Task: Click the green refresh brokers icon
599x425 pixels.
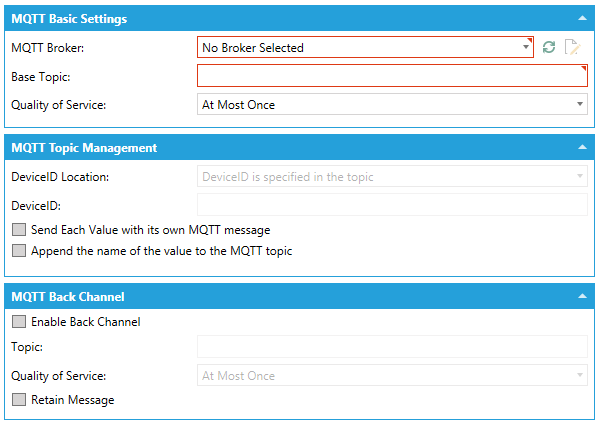Action: (549, 47)
